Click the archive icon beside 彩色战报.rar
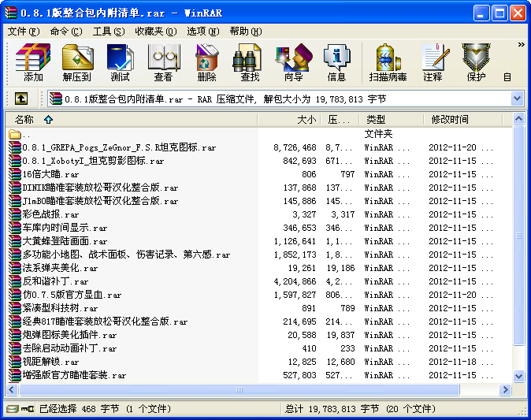The width and height of the screenshot is (531, 420). coord(15,214)
